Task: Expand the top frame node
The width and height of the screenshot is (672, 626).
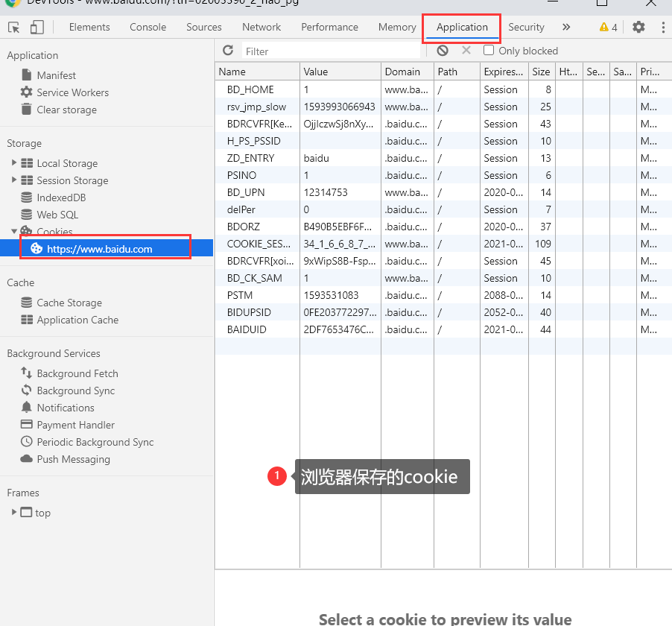Action: [13, 512]
